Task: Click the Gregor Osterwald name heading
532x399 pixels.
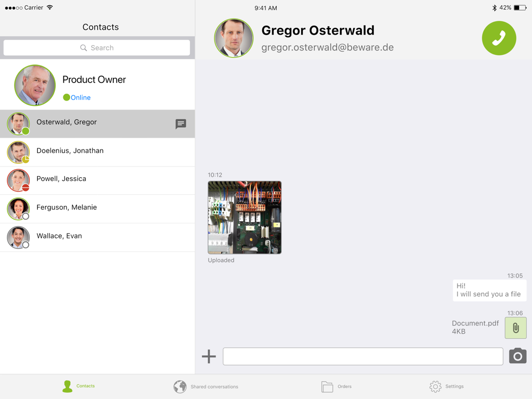Action: [x=318, y=30]
